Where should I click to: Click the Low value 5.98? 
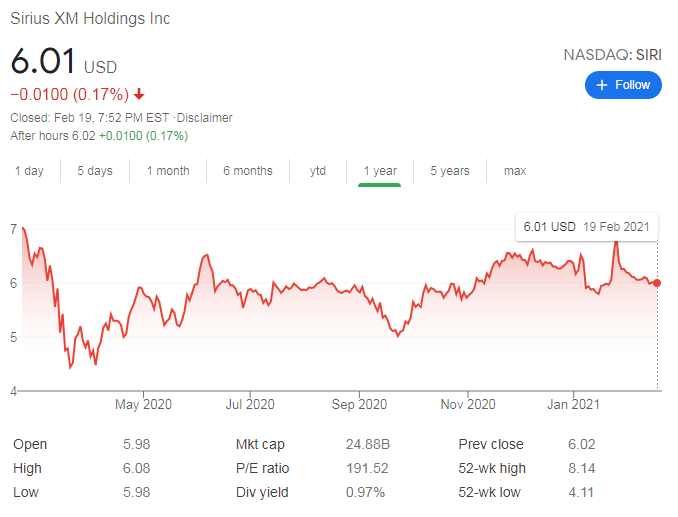[136, 492]
